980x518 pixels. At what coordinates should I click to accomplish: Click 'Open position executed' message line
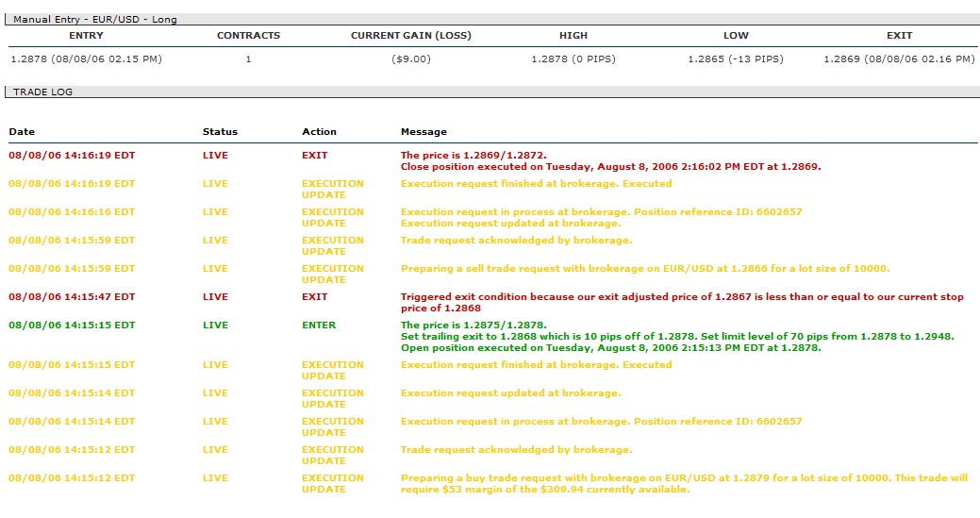610,348
